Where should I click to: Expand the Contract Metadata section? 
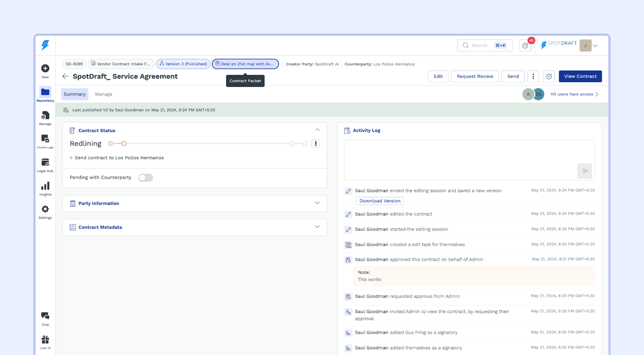(317, 227)
